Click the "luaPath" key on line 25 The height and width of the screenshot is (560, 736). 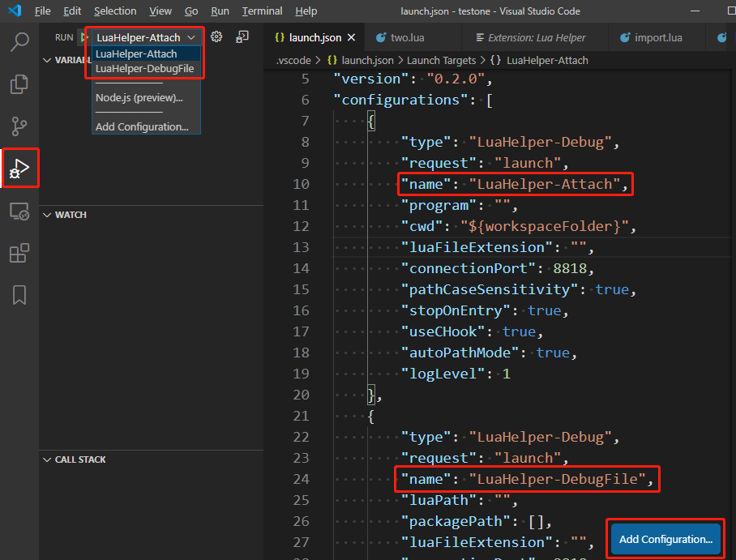(x=439, y=500)
